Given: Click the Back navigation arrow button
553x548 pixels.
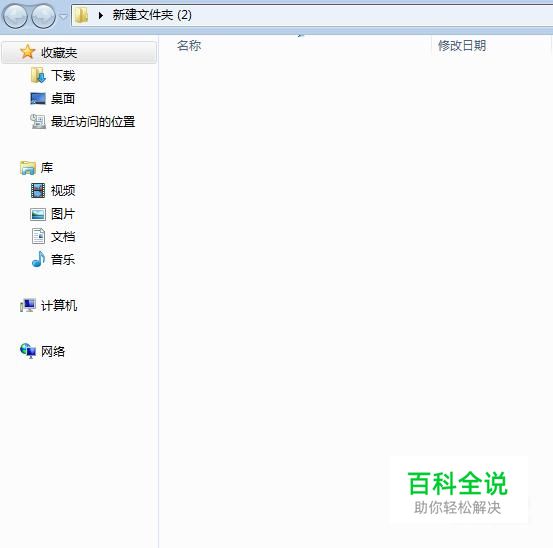Looking at the screenshot, I should pos(15,16).
